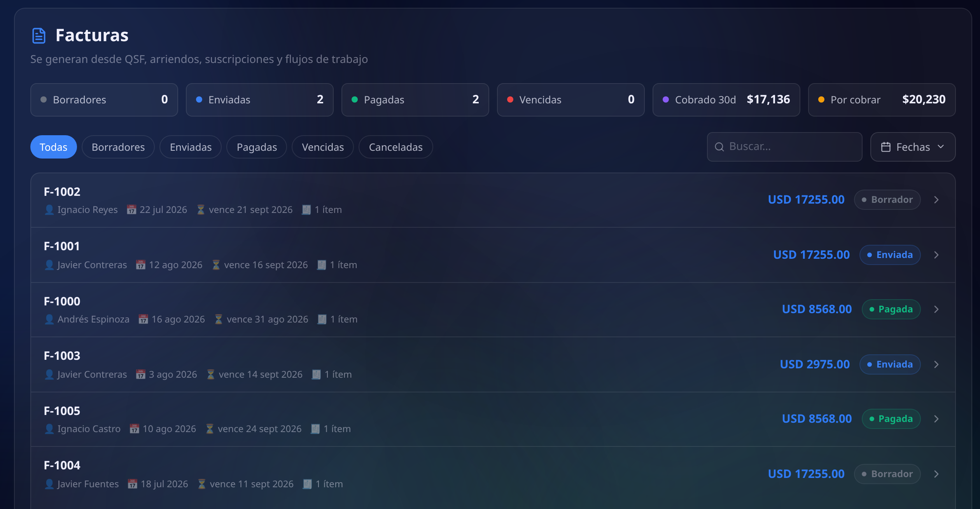Click person icon beside Andrés Espinoza

click(49, 319)
